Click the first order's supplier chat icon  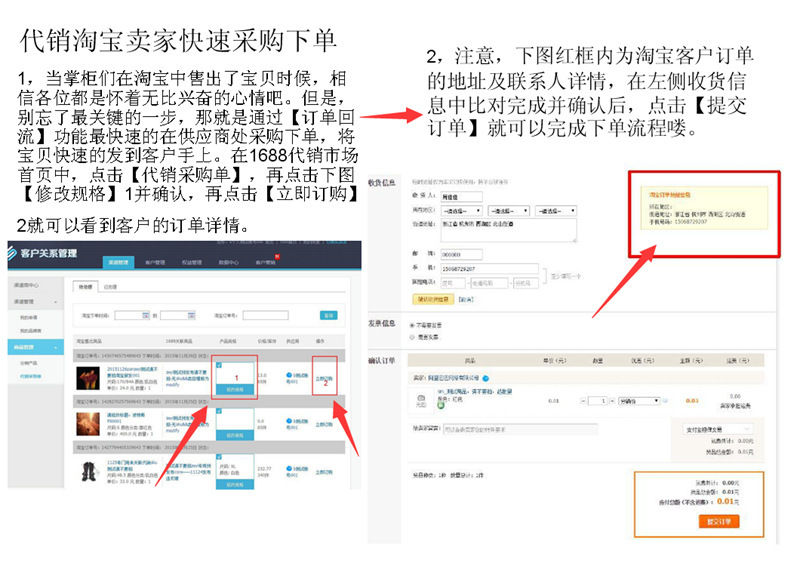[x=289, y=375]
